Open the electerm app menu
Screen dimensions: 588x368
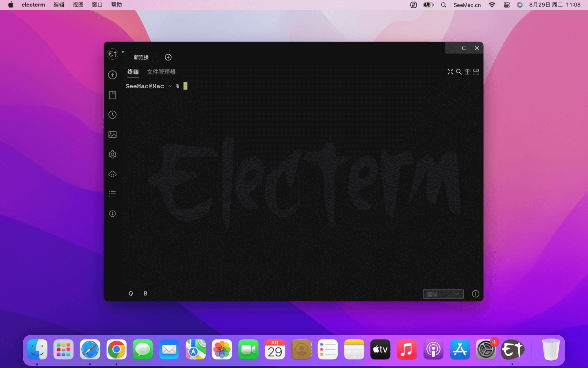coord(33,5)
